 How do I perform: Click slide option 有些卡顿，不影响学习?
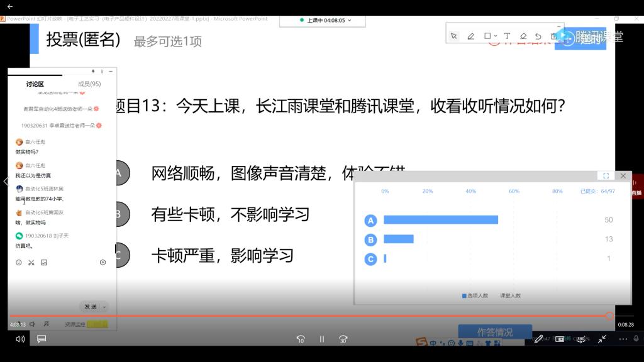230,214
